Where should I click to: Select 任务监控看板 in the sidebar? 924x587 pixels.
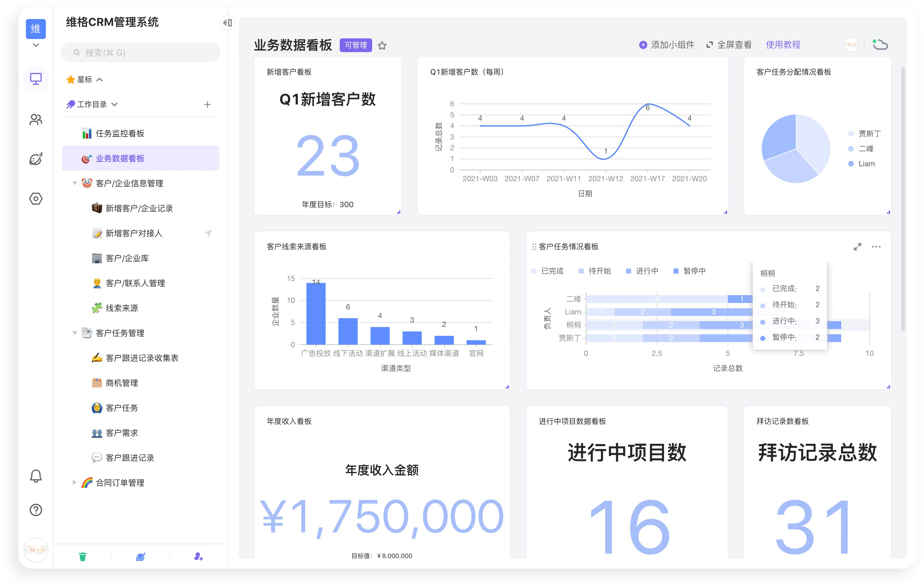(120, 133)
